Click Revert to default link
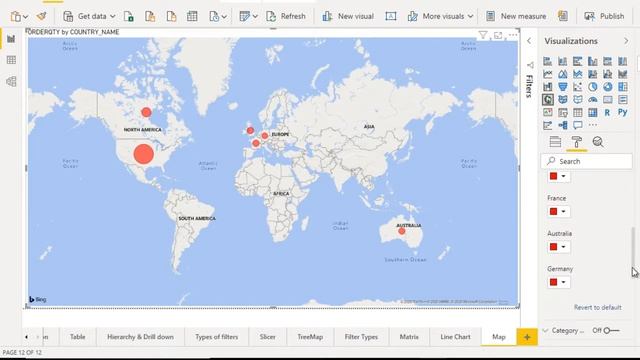This screenshot has height=360, width=640. [x=598, y=307]
